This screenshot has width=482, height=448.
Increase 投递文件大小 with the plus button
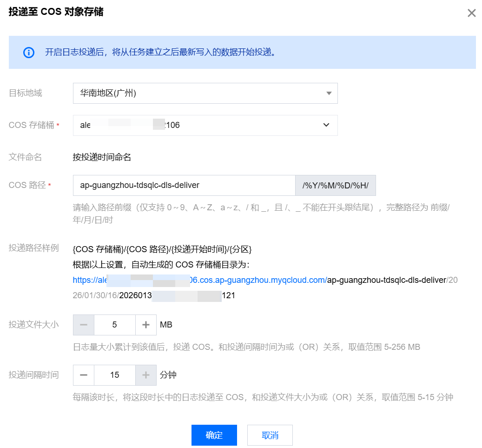[x=146, y=325]
